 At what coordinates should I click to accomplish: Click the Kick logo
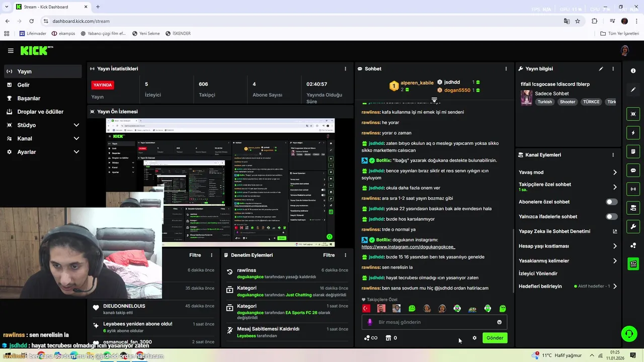tap(36, 50)
